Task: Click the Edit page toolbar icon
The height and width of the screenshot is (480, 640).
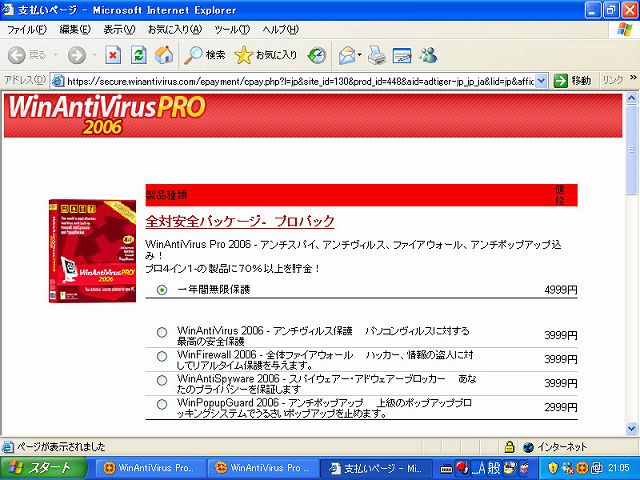Action: click(x=402, y=56)
